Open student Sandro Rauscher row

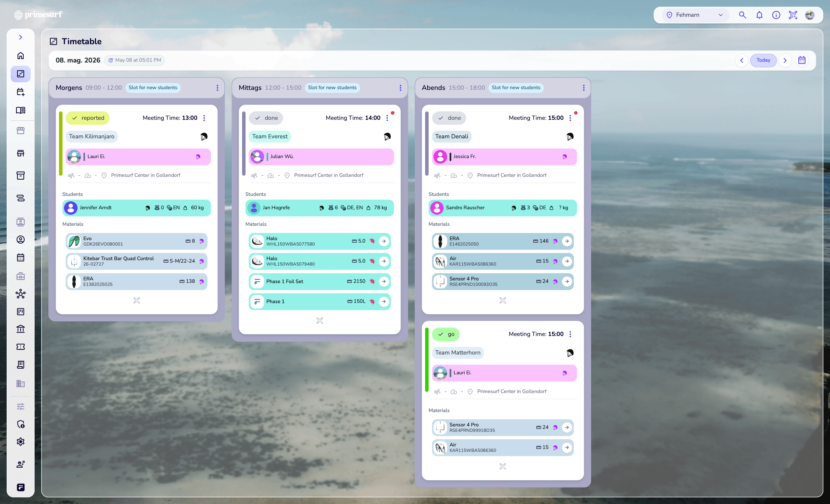coord(503,208)
